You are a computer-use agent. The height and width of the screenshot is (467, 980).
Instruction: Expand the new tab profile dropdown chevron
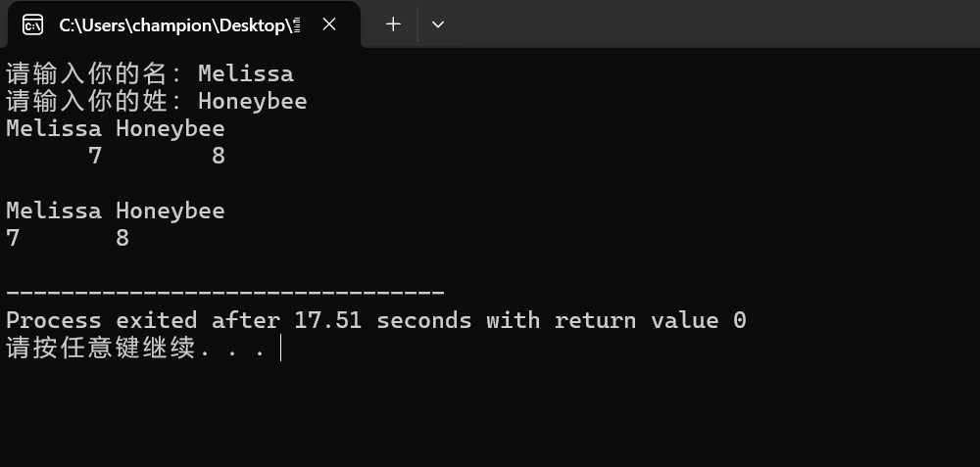pyautogui.click(x=438, y=24)
